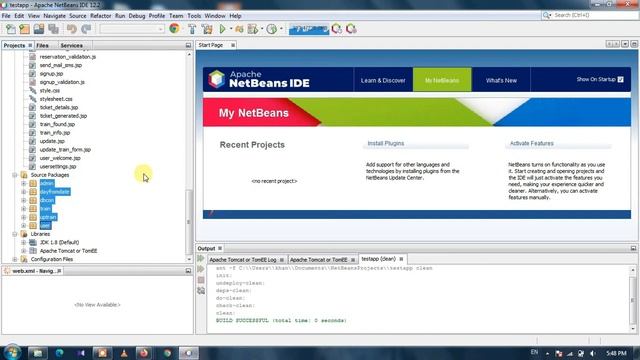This screenshot has width=640, height=360.
Task: Click the Open Project toolbar icon
Action: point(39,29)
